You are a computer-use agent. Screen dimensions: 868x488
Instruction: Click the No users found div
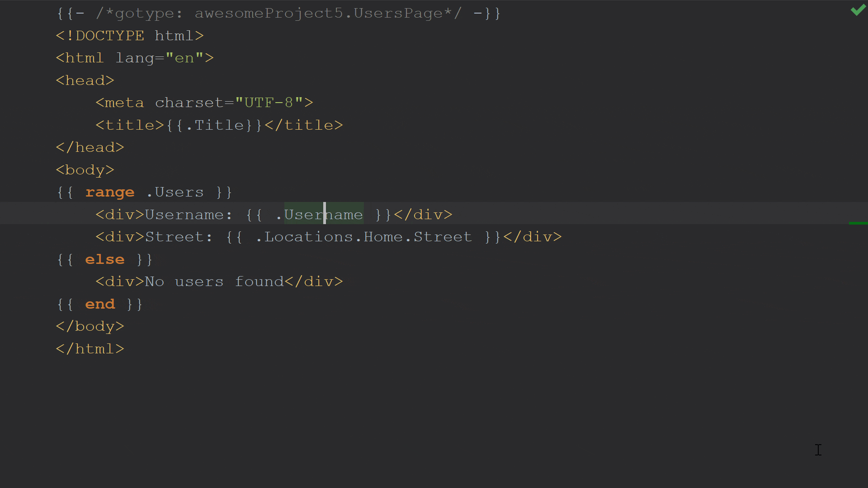point(218,281)
